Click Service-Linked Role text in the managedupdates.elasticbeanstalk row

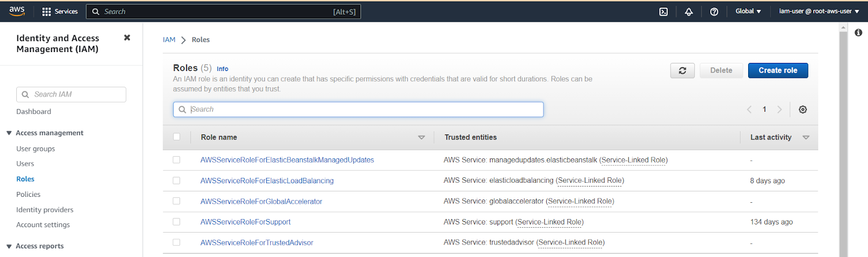pyautogui.click(x=634, y=160)
